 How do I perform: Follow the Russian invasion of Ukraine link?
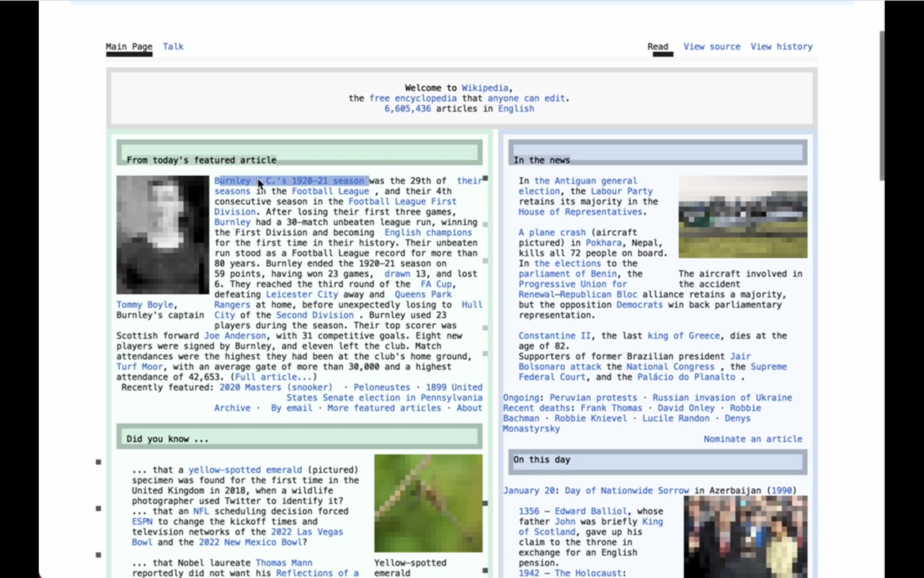click(722, 398)
